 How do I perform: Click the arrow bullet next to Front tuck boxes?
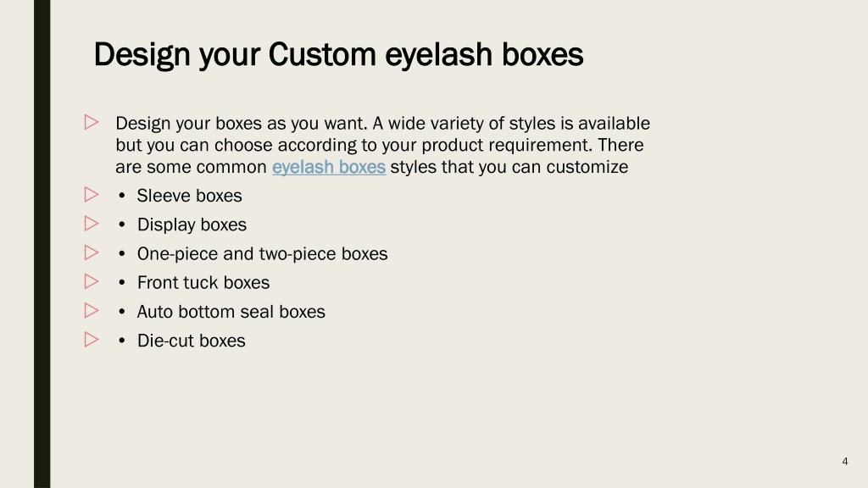[x=92, y=281]
